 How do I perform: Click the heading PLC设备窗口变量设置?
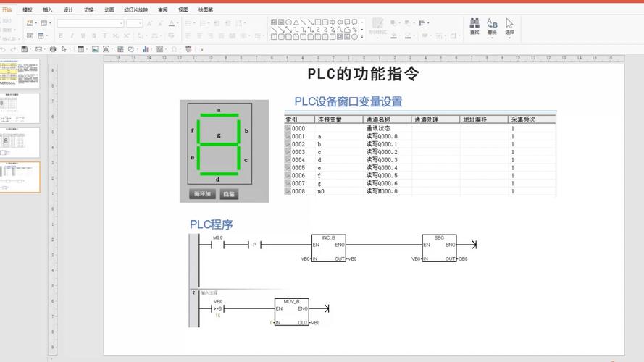(x=348, y=101)
